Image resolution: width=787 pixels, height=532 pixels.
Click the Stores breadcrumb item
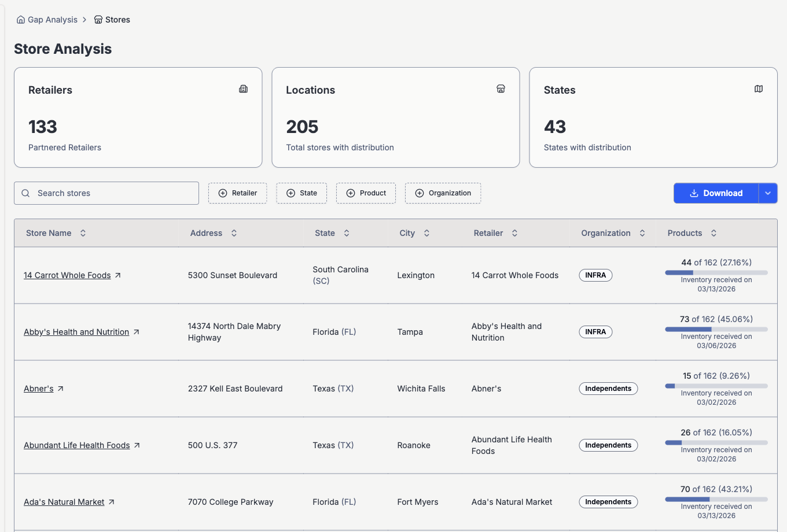[x=112, y=20]
